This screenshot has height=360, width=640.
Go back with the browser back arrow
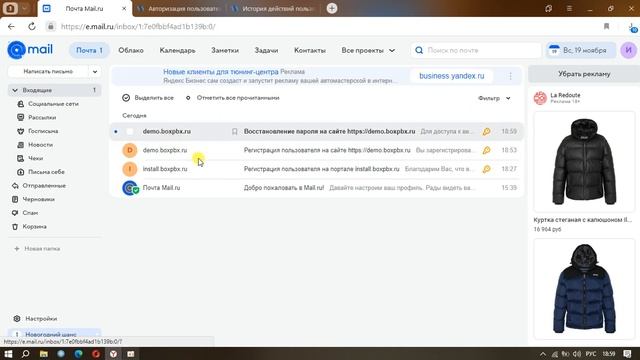[11, 27]
